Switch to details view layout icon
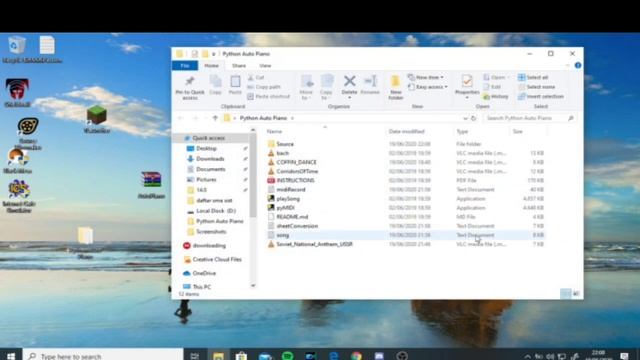The width and height of the screenshot is (640, 360). pos(565,293)
